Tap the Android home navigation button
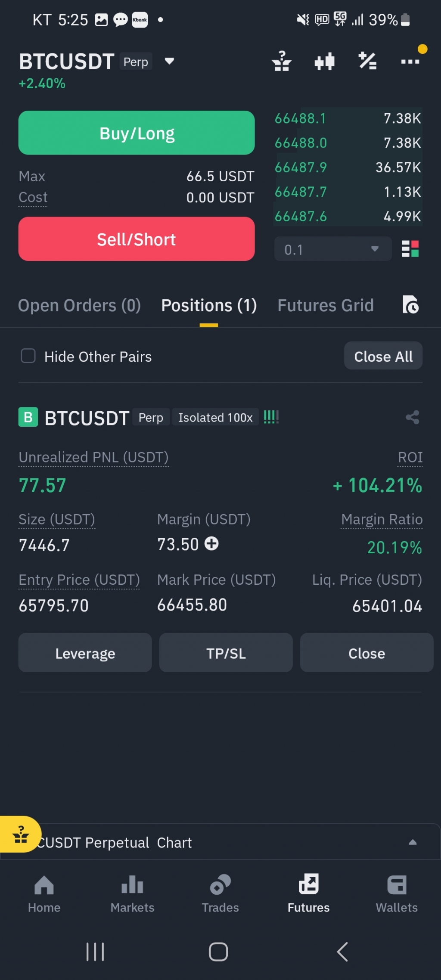441x980 pixels. (x=218, y=952)
